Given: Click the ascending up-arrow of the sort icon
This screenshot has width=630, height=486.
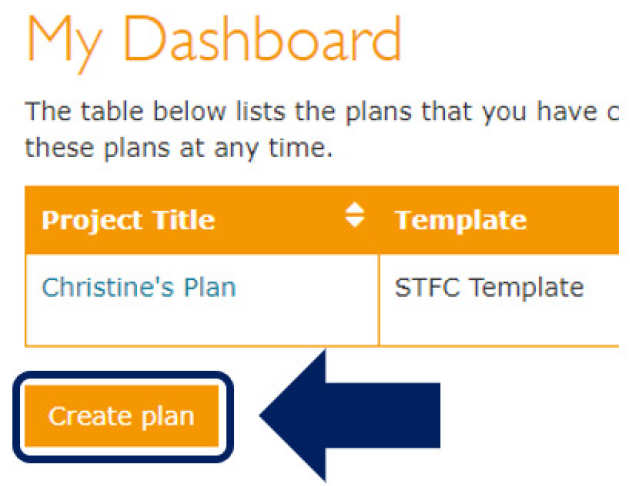Looking at the screenshot, I should click(x=354, y=208).
